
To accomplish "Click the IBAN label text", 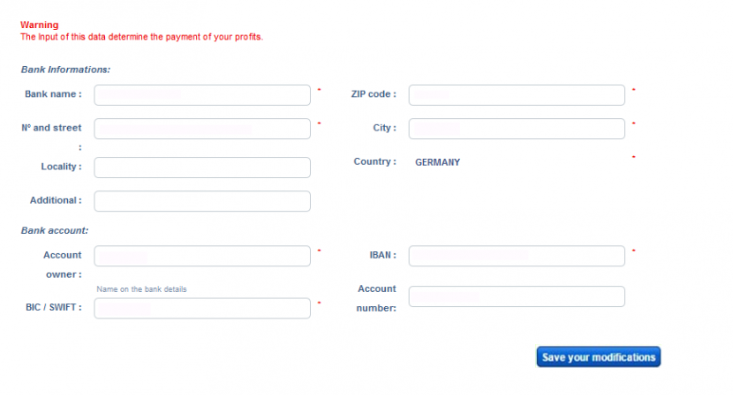I will pyautogui.click(x=383, y=255).
